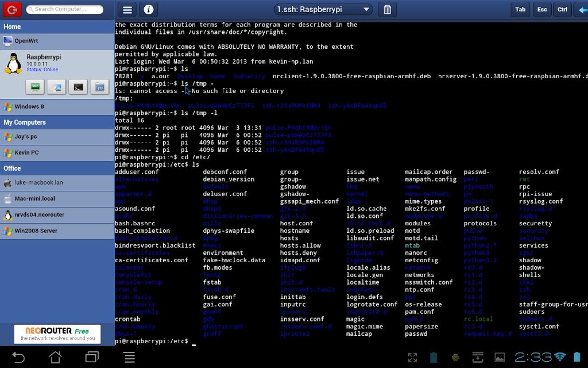This screenshot has width=588, height=368.
Task: Select luke-macbook.lan in Office list
Action: (57, 183)
